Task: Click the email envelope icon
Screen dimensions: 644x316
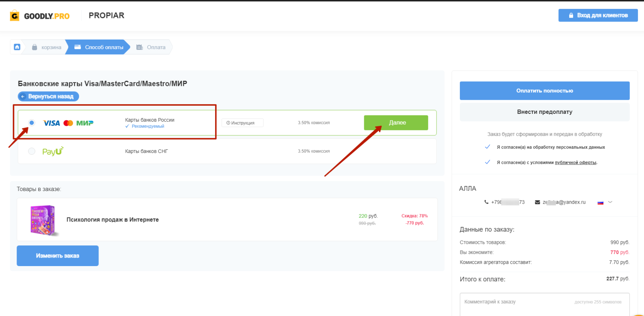Action: [x=537, y=202]
